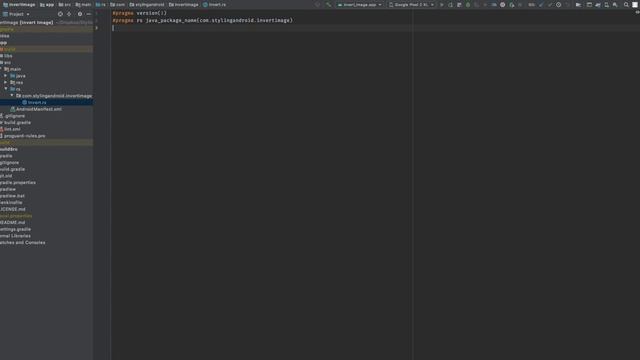Select proguard-rules.pro in project tree
The height and width of the screenshot is (360, 640).
coord(23,136)
